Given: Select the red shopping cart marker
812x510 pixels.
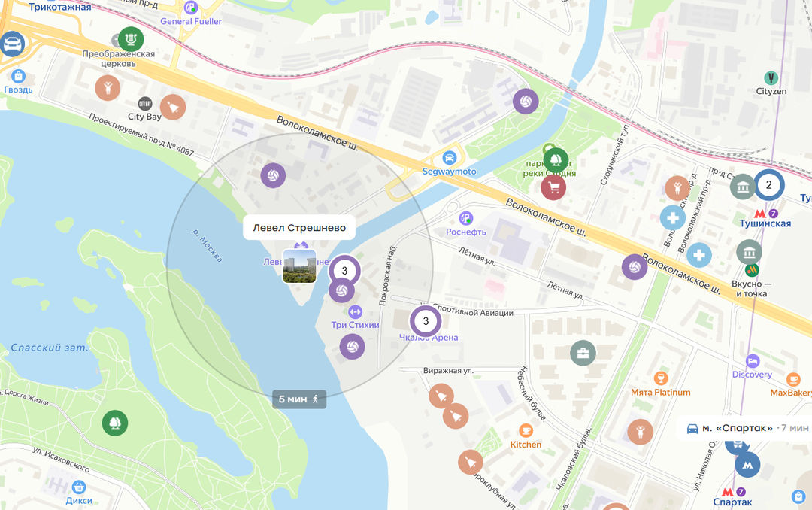Looking at the screenshot, I should [553, 187].
